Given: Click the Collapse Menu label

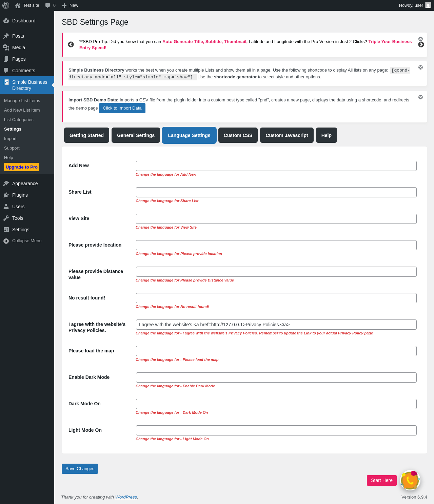Looking at the screenshot, I should [x=27, y=241].
